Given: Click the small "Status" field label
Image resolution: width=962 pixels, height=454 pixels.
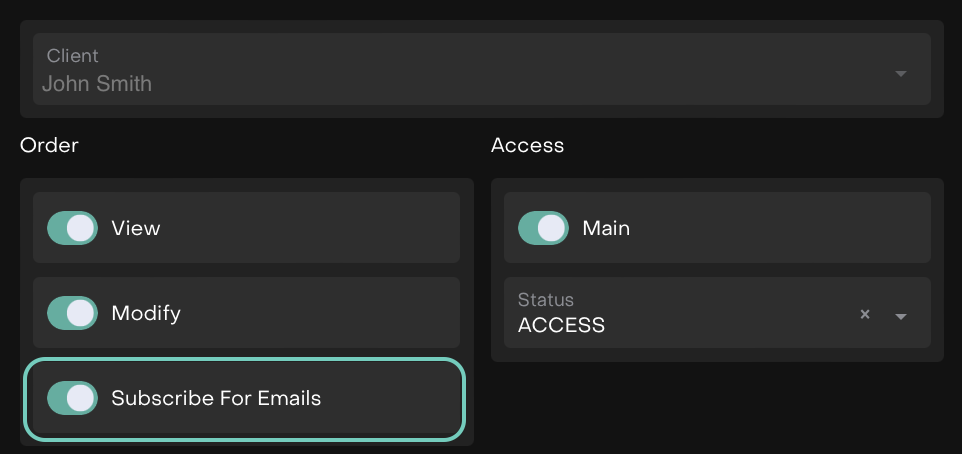Looking at the screenshot, I should [x=546, y=299].
